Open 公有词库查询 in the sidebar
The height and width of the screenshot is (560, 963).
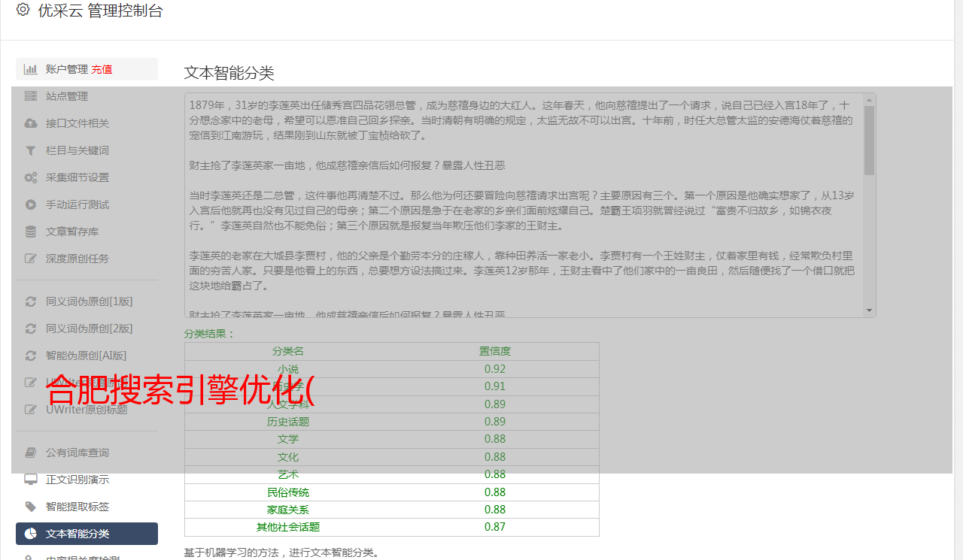pyautogui.click(x=77, y=453)
